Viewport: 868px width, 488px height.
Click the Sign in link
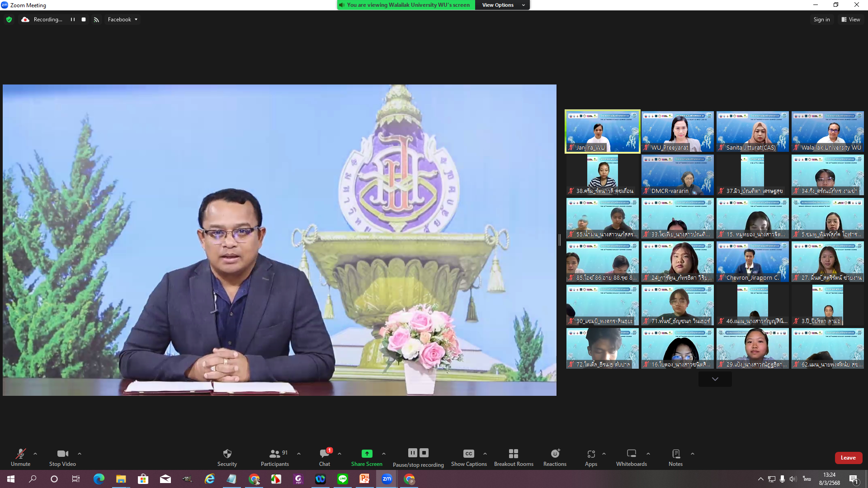tap(821, 19)
